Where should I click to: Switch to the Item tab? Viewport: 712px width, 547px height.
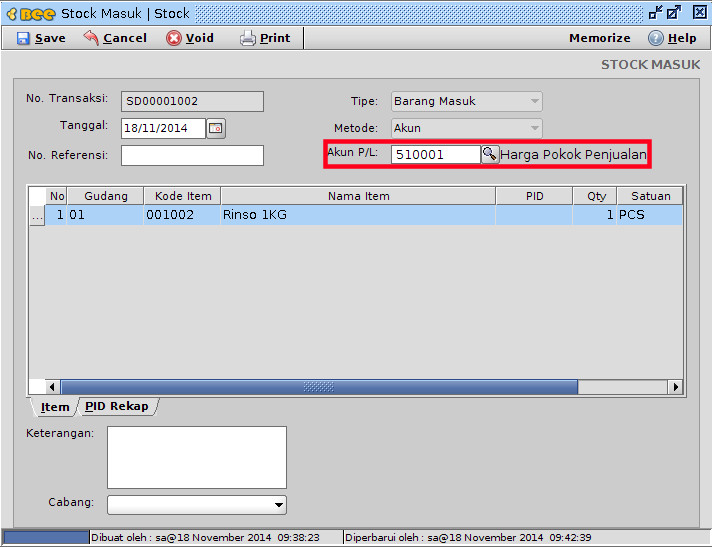click(55, 407)
